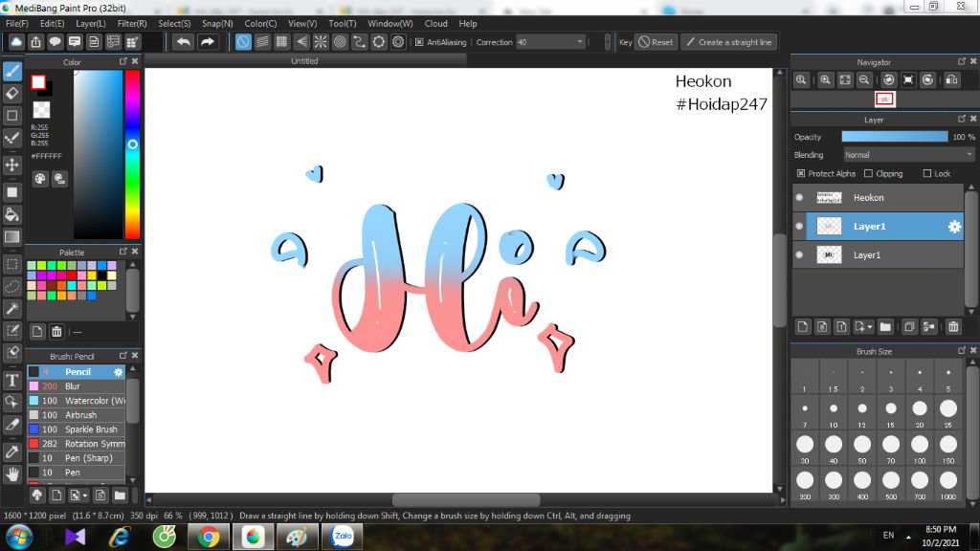Open Chrome from the taskbar
This screenshot has width=980, height=551.
pyautogui.click(x=209, y=538)
